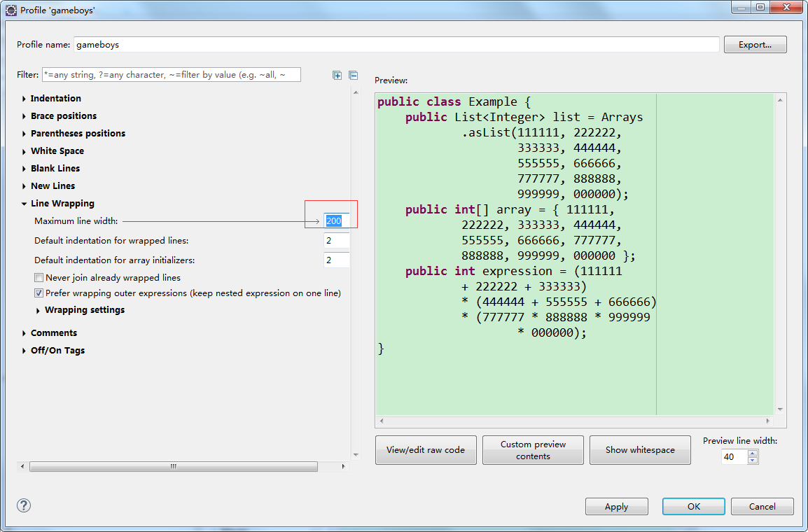This screenshot has height=532, width=808.
Task: Click the settings tree horizontal scrollbar thumb
Action: [x=174, y=467]
